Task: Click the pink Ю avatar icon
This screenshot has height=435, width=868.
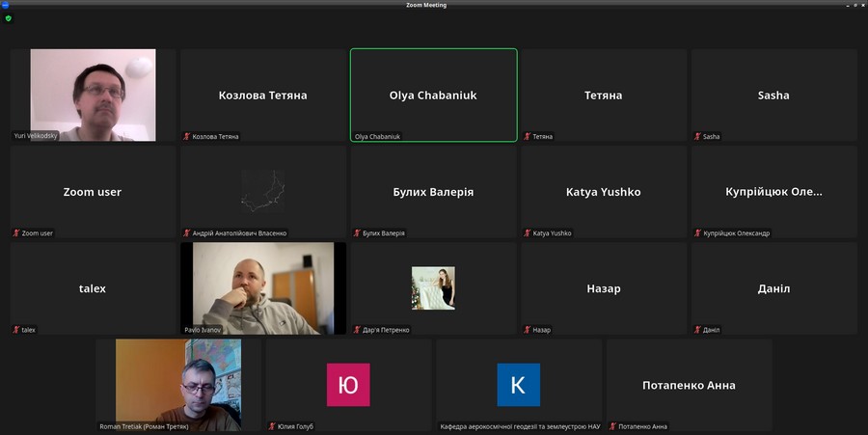Action: point(348,385)
